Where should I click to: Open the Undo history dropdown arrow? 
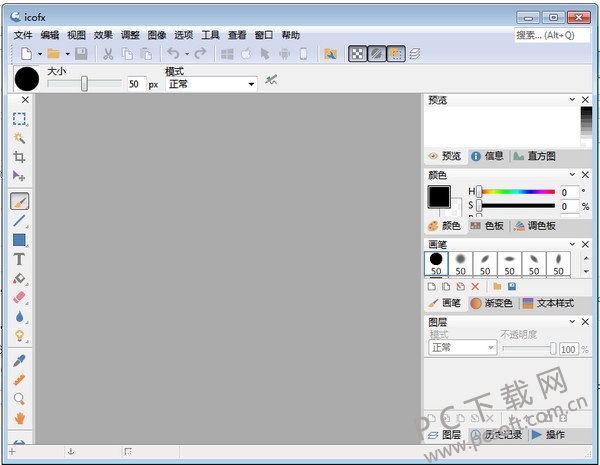point(187,54)
